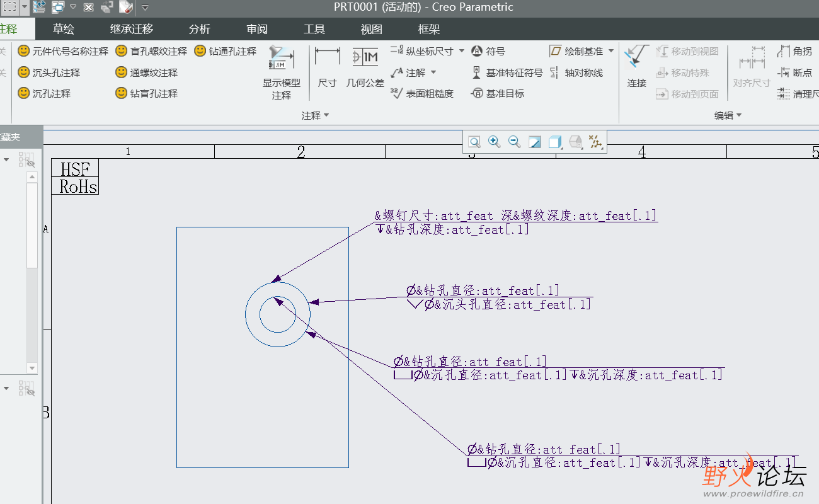
Task: Expand the 注解 dropdown arrow
Action: tap(433, 72)
